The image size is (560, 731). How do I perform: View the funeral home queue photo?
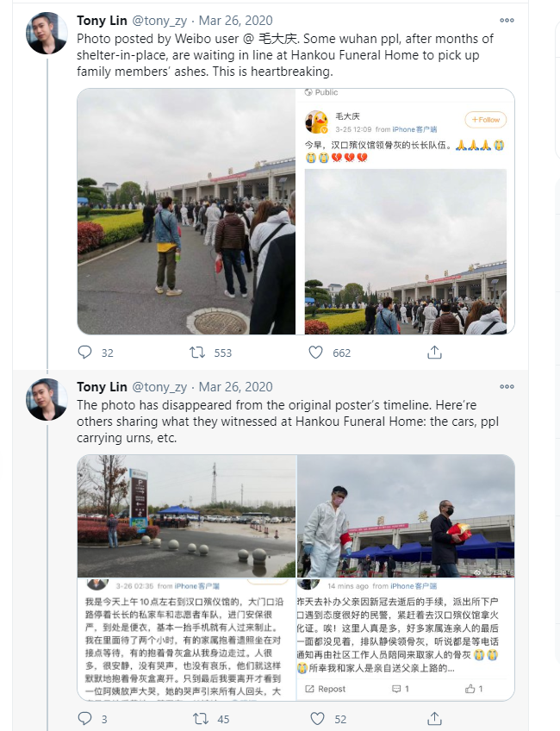pos(186,211)
